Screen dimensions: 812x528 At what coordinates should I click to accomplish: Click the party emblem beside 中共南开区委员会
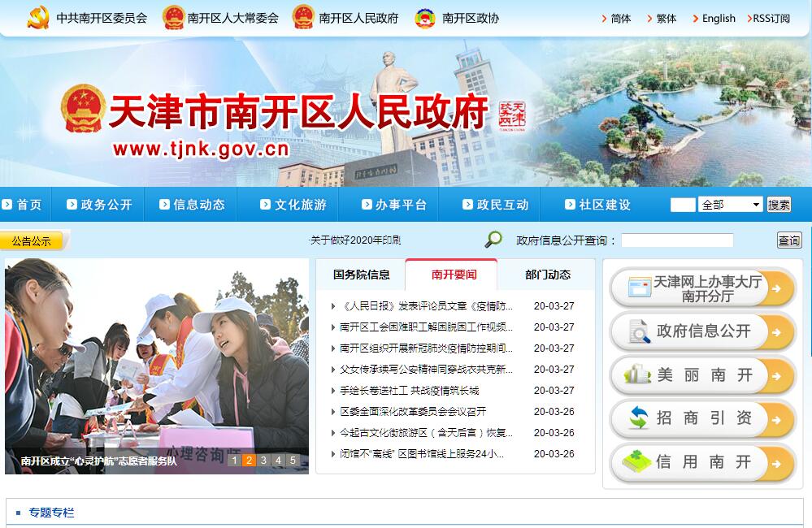[x=38, y=17]
